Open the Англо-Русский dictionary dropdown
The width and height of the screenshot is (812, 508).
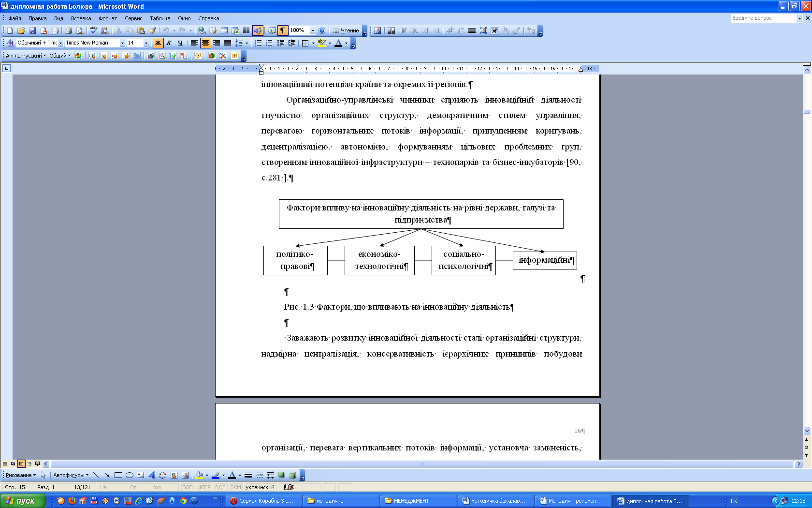[26, 56]
